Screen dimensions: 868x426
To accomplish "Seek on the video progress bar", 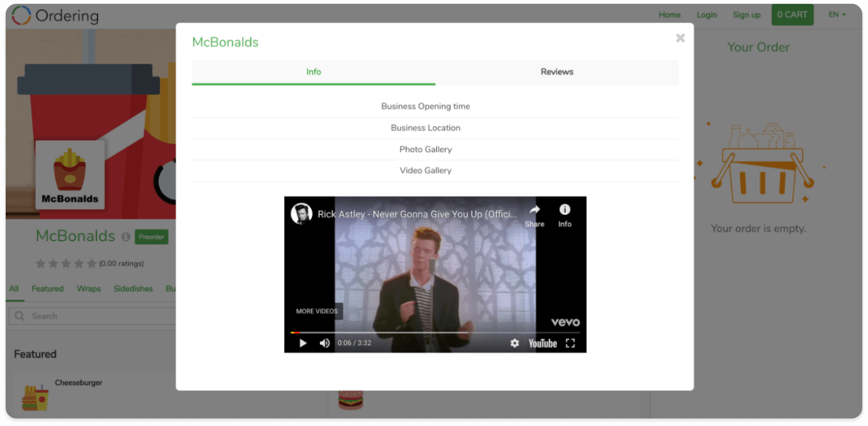I will [435, 332].
